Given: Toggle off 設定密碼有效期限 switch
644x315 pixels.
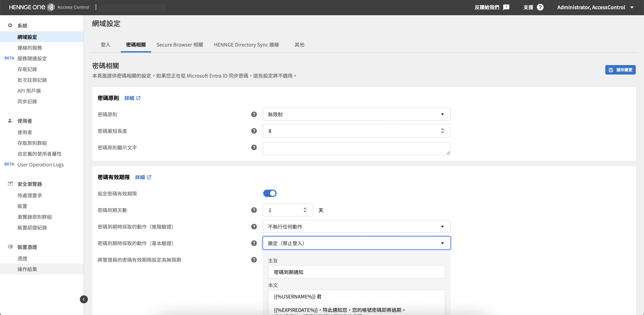Looking at the screenshot, I should click(270, 193).
